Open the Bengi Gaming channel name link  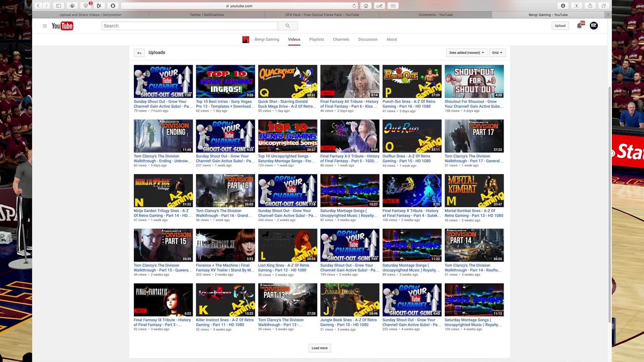(x=267, y=39)
